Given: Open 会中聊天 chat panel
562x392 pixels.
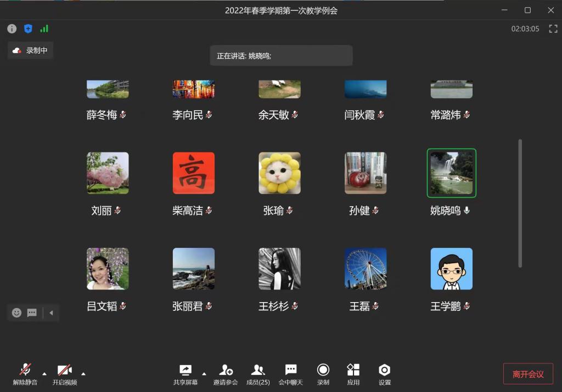Looking at the screenshot, I should pos(290,374).
